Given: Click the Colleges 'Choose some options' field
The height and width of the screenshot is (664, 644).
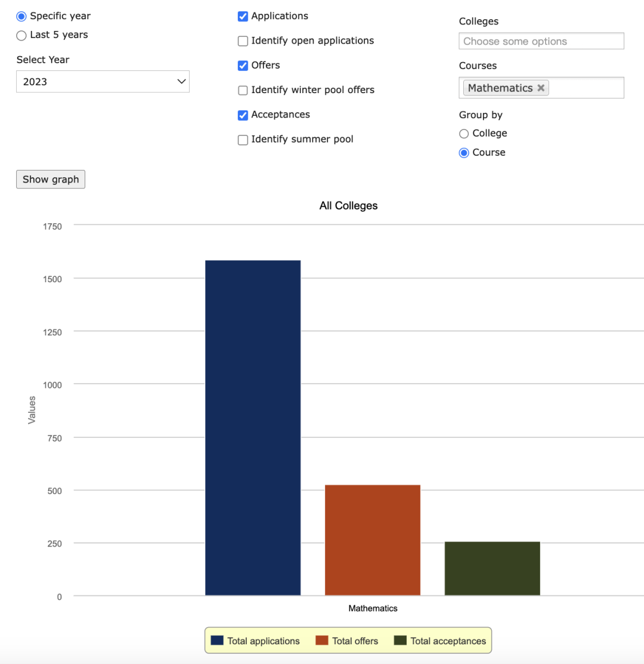Looking at the screenshot, I should 541,41.
